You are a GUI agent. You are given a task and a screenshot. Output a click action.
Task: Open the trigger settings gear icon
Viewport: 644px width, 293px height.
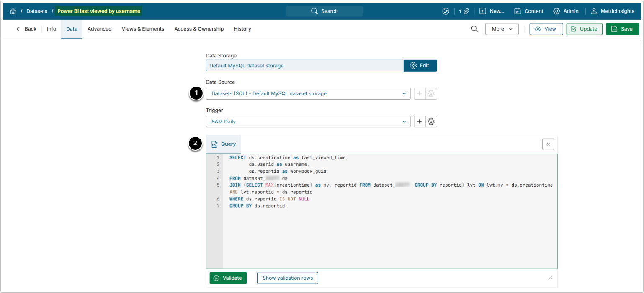[431, 122]
